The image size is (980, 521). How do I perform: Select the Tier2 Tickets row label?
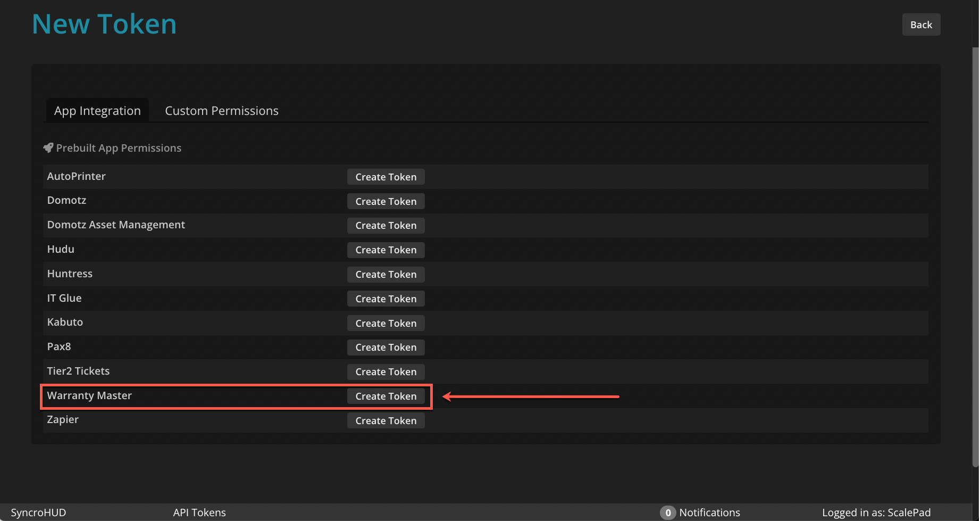(x=78, y=371)
